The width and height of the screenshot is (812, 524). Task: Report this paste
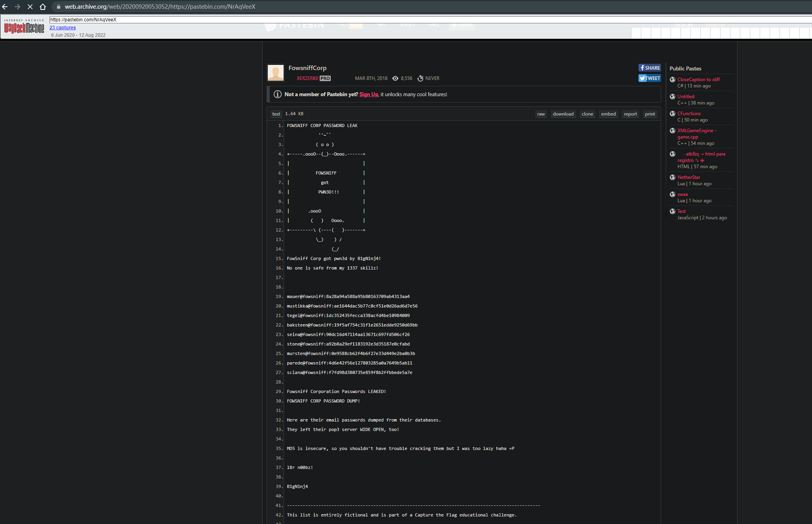631,114
